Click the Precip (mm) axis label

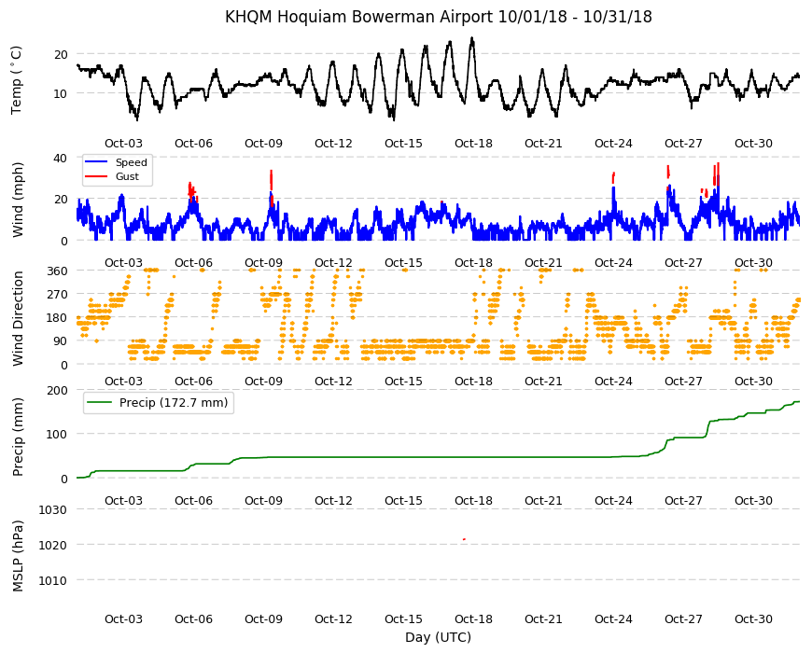(18, 437)
